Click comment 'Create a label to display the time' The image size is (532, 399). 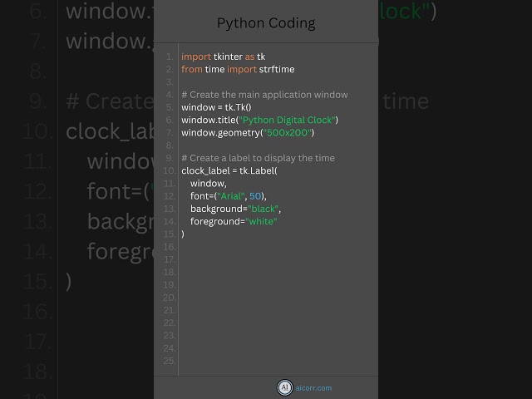[258, 158]
